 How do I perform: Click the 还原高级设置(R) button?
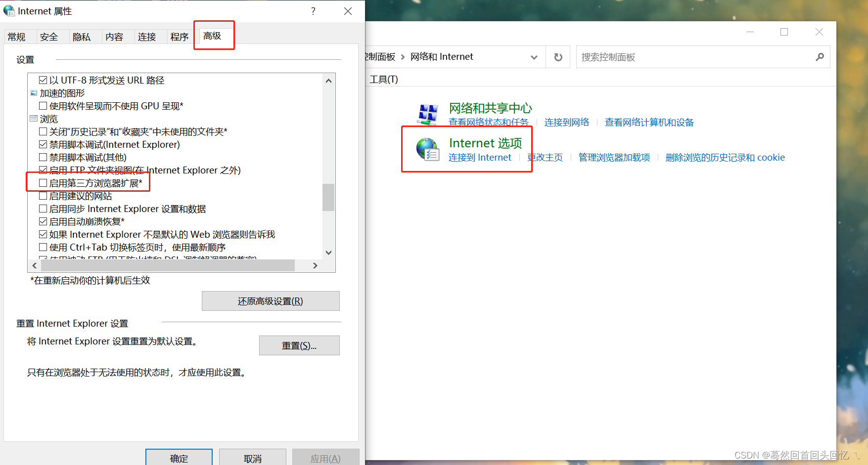pos(271,301)
